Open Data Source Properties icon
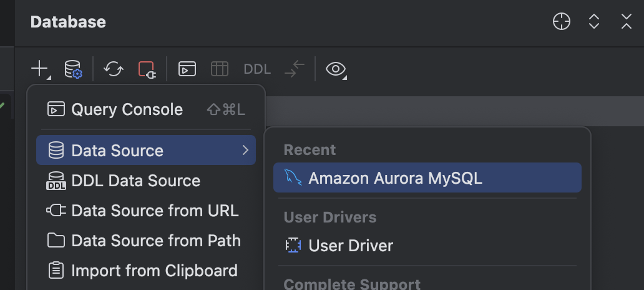Viewport: 644px width, 290px height. click(x=73, y=69)
